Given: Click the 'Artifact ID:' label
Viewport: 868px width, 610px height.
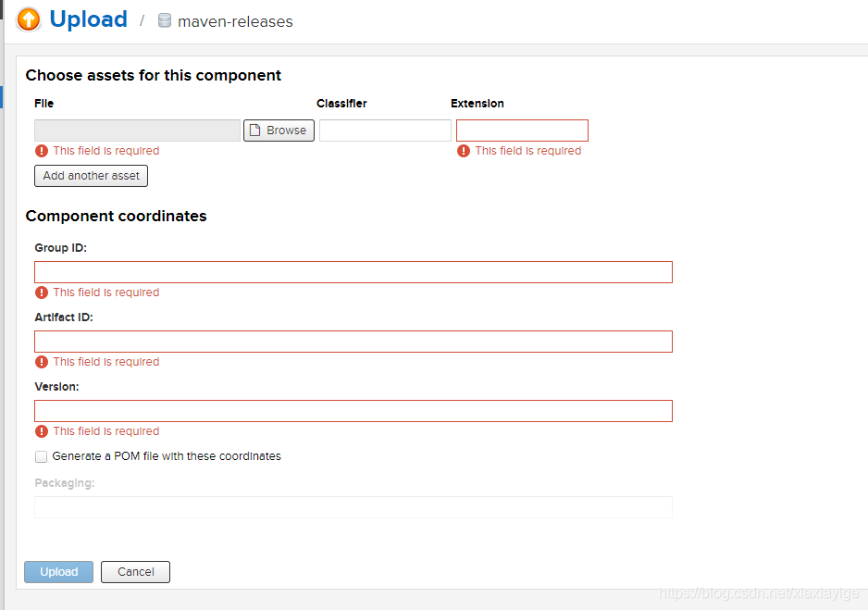Looking at the screenshot, I should [64, 317].
